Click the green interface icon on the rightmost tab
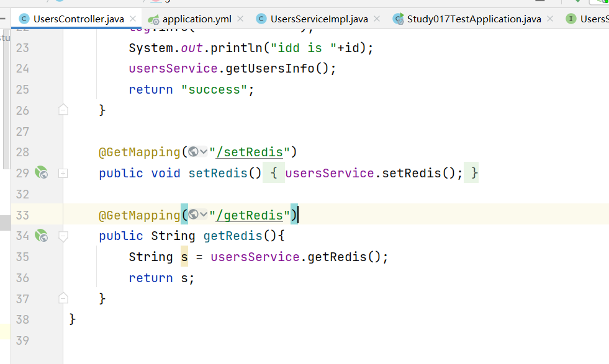 (x=571, y=19)
